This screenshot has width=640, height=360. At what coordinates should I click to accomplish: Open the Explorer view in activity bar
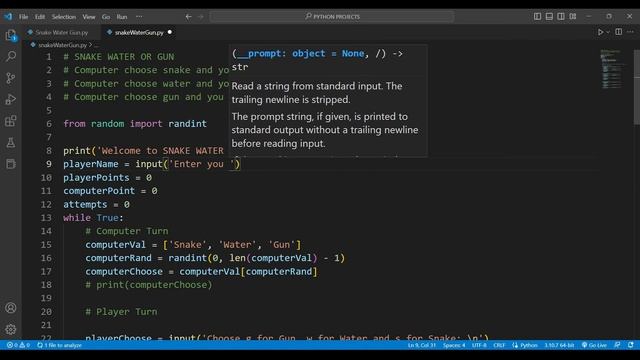(x=11, y=35)
